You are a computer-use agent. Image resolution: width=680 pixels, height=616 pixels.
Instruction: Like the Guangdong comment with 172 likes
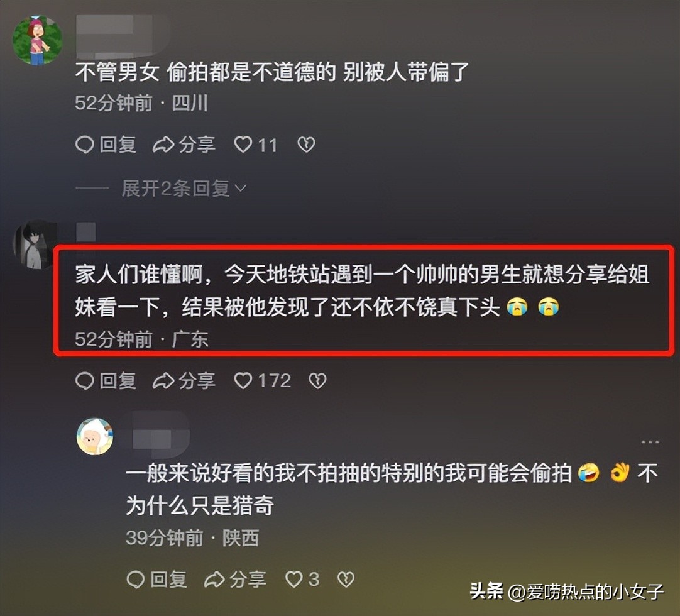click(262, 381)
